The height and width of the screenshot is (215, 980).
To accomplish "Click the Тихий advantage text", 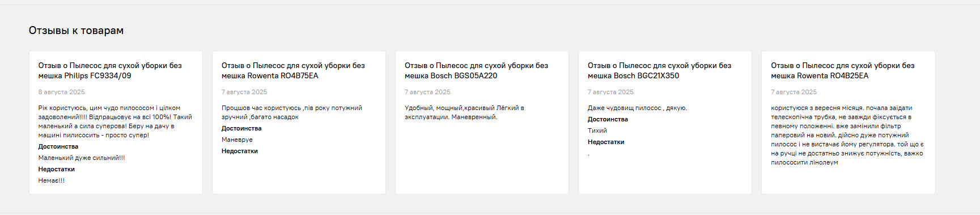I will tap(597, 130).
